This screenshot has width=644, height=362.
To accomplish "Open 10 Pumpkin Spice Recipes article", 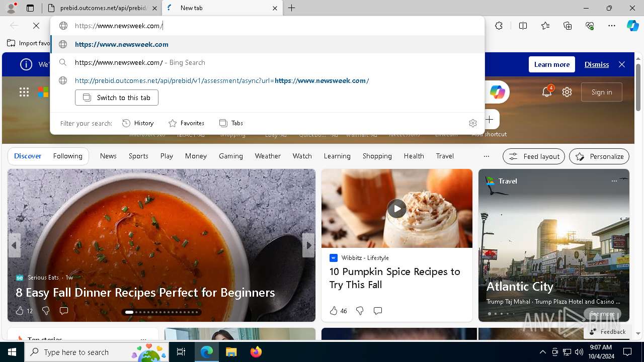I will [x=394, y=278].
